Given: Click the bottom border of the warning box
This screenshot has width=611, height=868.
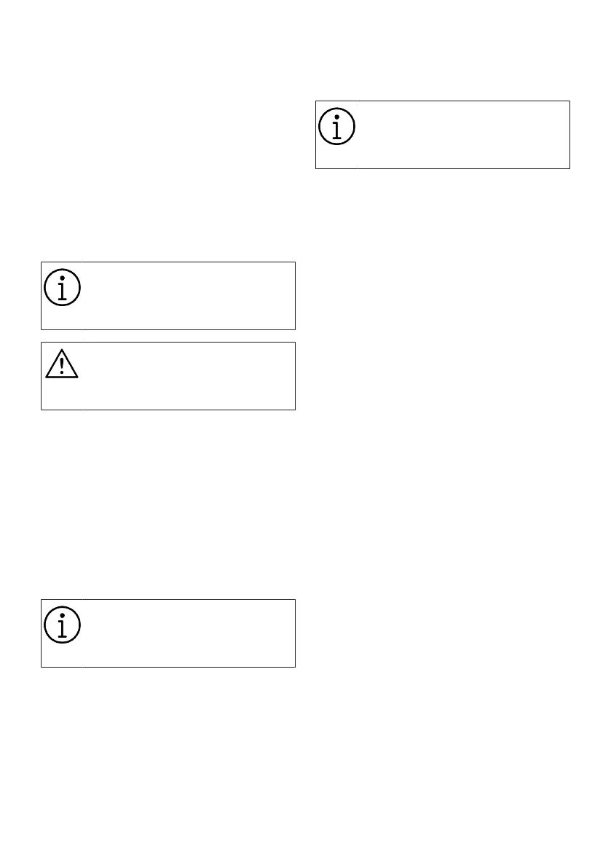Looking at the screenshot, I should (x=167, y=410).
